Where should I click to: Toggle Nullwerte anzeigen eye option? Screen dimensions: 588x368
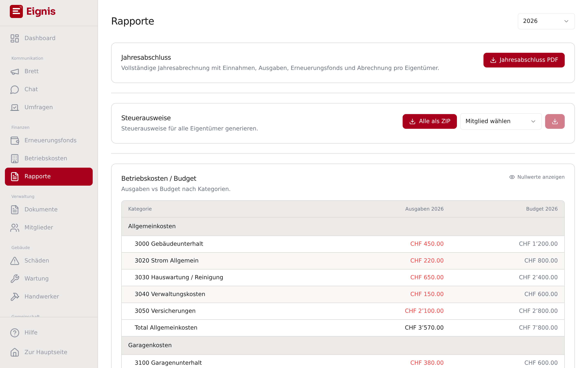pos(537,177)
